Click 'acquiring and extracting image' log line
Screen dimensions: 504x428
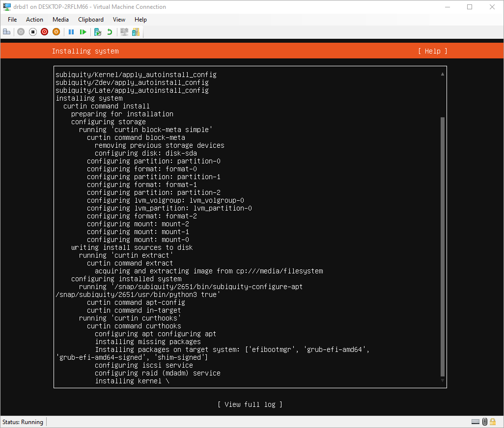(209, 271)
